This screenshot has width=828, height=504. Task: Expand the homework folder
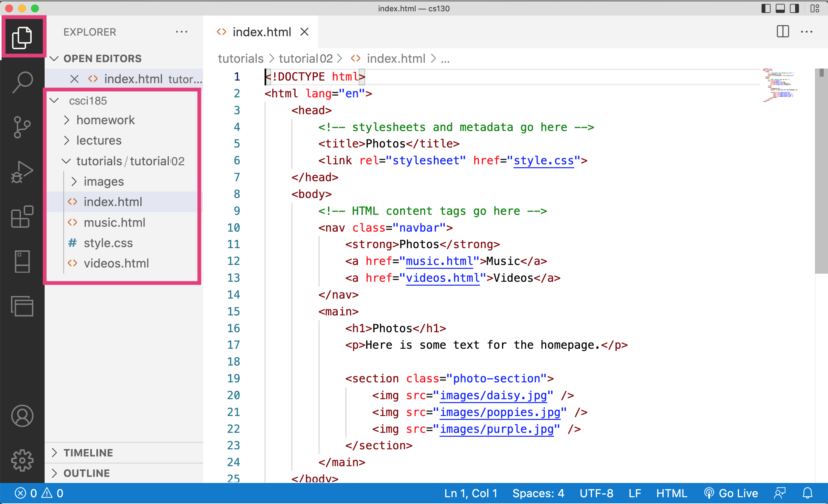[105, 120]
